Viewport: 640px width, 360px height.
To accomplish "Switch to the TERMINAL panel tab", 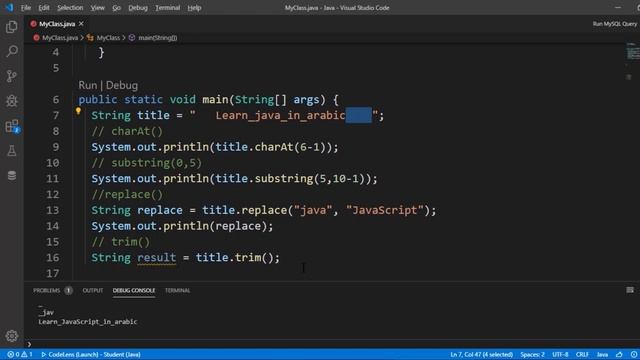I will tap(178, 290).
